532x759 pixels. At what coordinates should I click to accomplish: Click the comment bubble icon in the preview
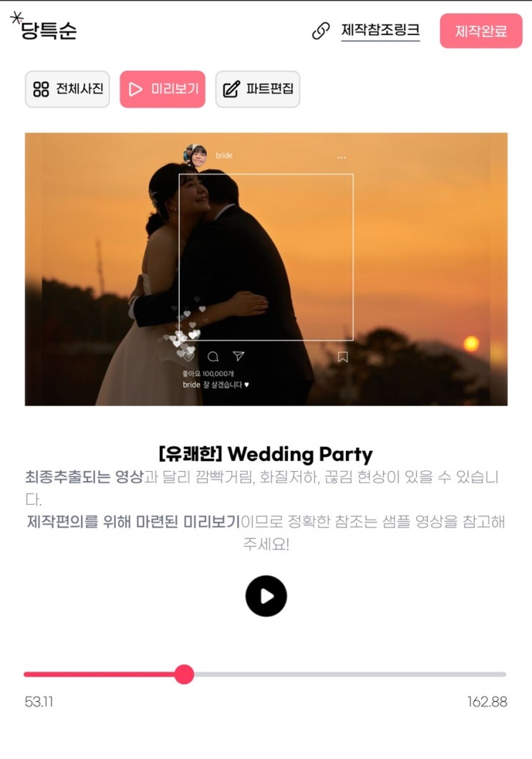pyautogui.click(x=213, y=357)
